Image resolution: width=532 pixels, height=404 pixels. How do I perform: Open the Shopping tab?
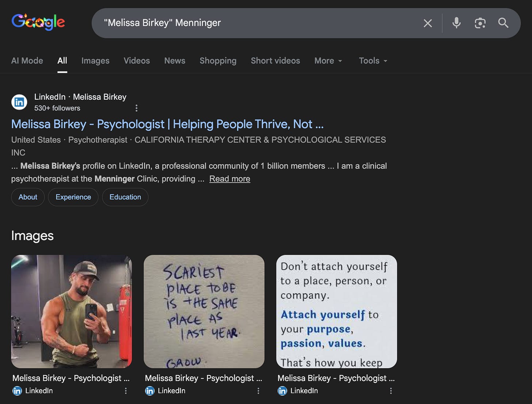pos(218,61)
